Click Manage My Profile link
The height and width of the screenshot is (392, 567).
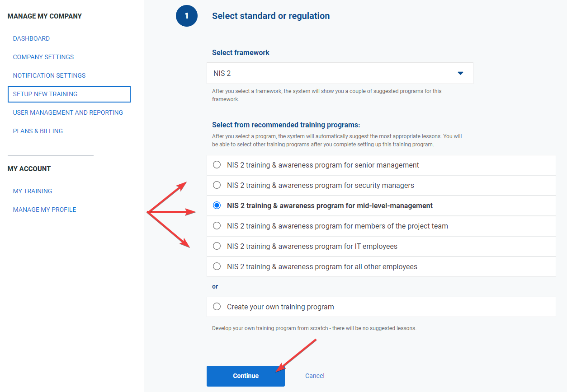44,210
